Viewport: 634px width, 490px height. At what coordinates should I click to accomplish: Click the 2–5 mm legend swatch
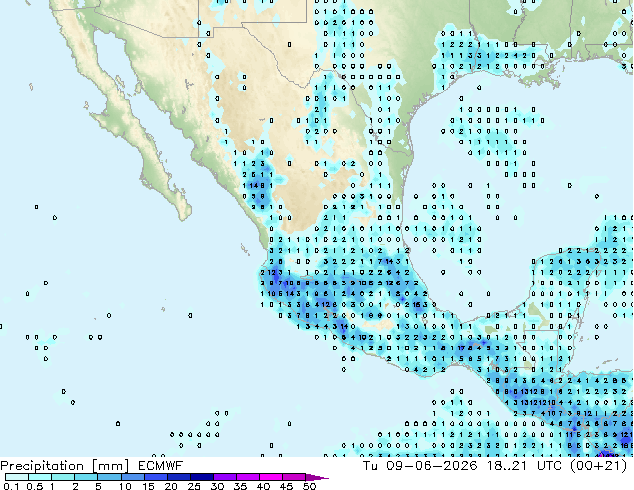(86, 477)
